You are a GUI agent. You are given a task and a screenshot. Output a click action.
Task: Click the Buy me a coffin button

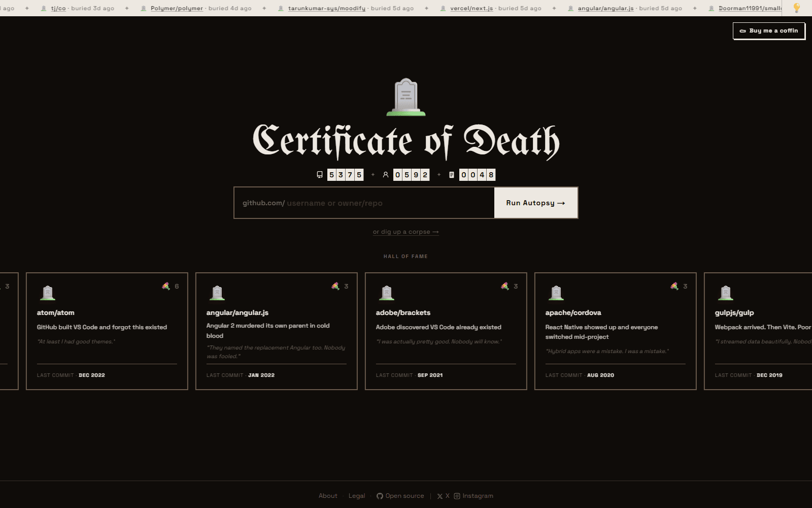click(769, 31)
